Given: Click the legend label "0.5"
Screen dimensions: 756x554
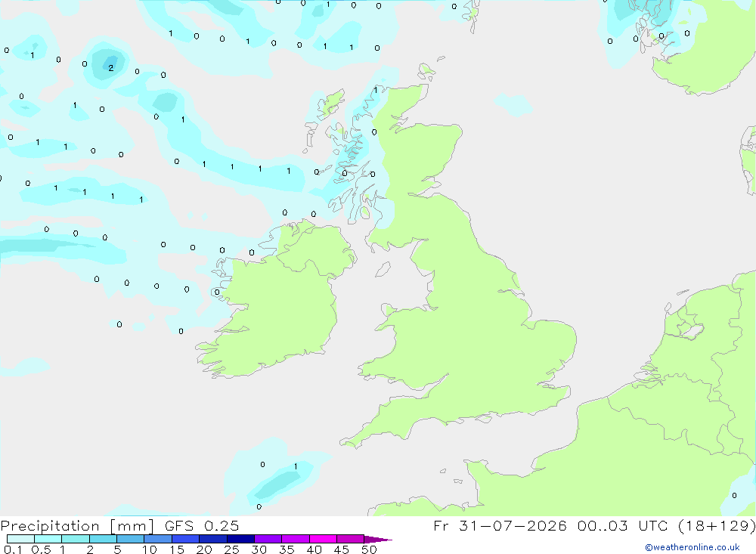Looking at the screenshot, I should [x=41, y=549].
